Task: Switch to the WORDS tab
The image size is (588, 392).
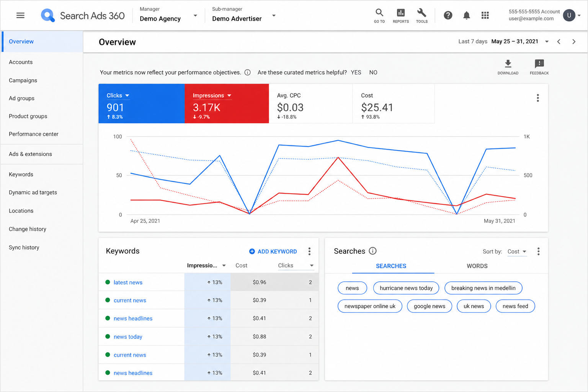Action: [x=477, y=266]
